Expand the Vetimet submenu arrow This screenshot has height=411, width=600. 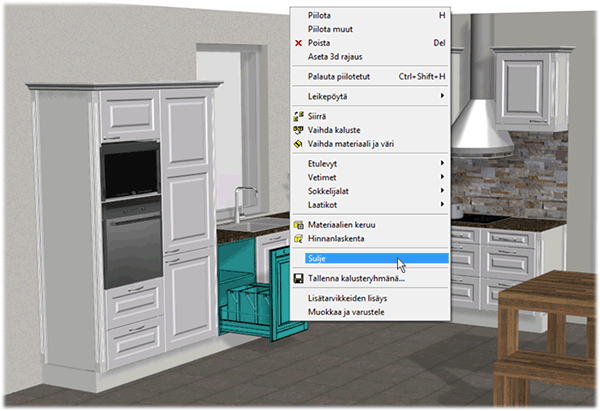pyautogui.click(x=442, y=177)
